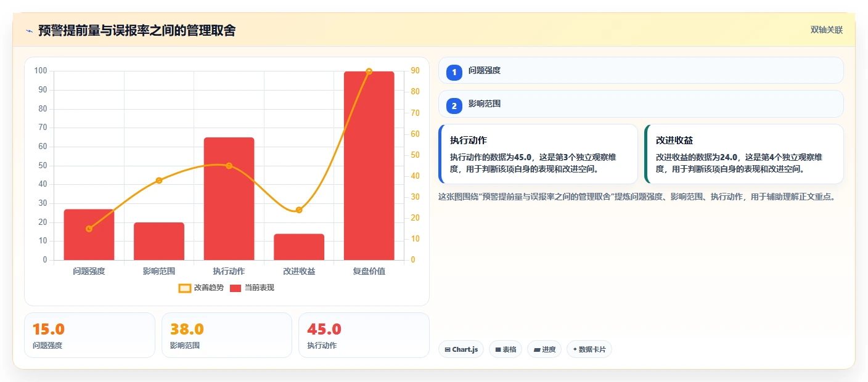The height and width of the screenshot is (382, 868).
Task: Open the 执行动作 detail card
Action: tap(538, 154)
